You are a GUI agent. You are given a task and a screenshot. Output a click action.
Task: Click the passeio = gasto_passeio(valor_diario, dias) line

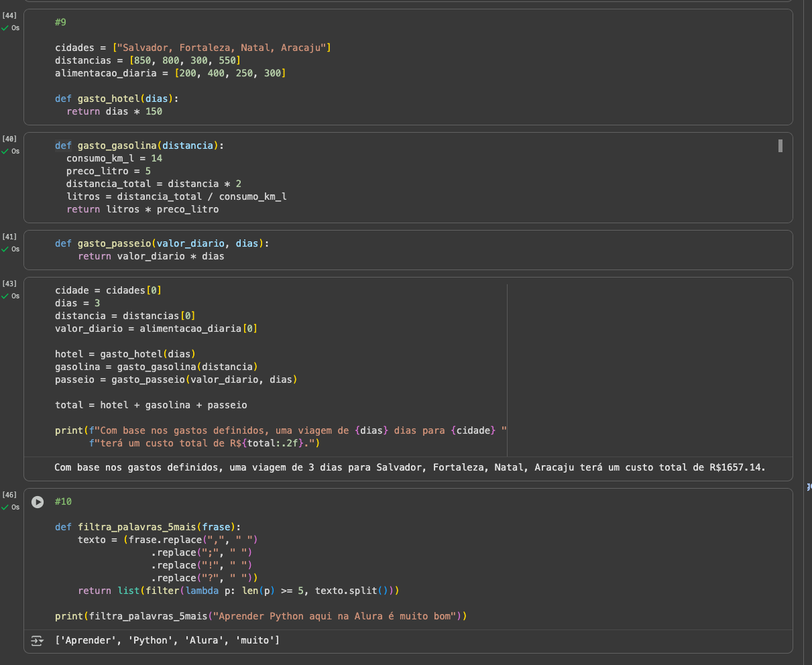click(x=176, y=379)
